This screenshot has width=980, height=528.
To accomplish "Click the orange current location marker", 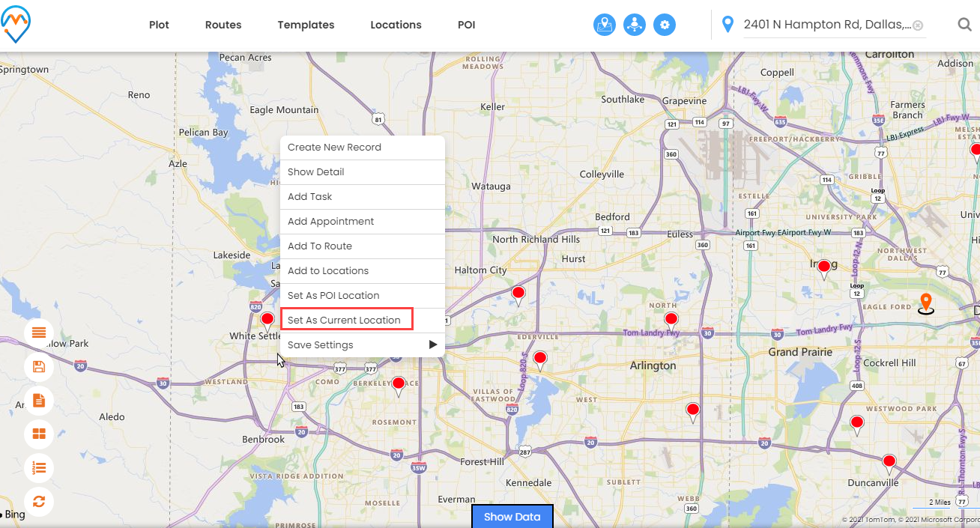I will point(926,303).
